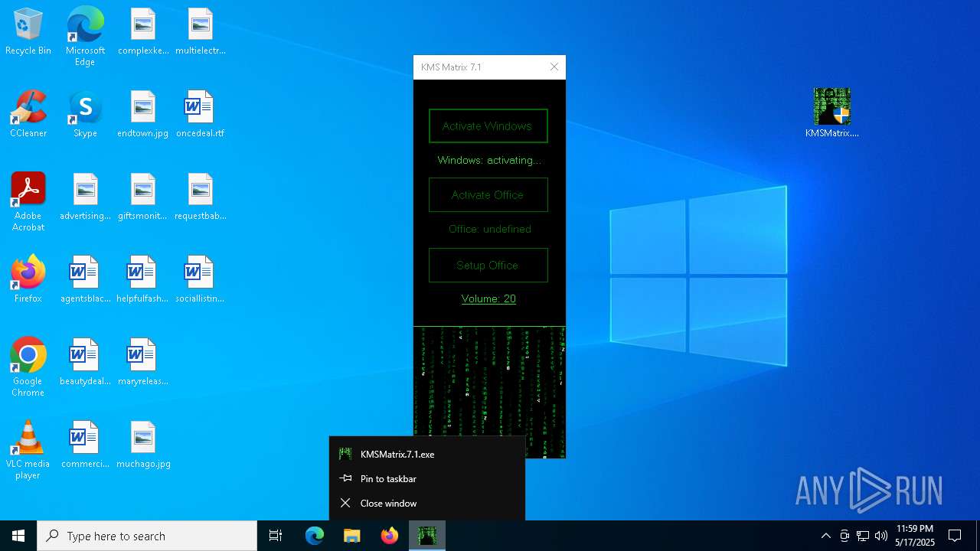Open Google Chrome desktop shortcut

click(x=28, y=367)
